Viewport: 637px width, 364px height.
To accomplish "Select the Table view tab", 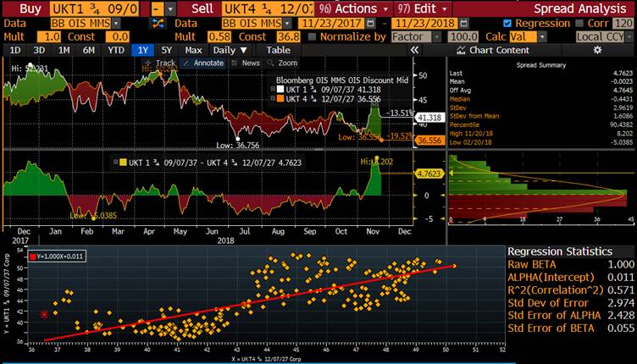I will pos(278,50).
